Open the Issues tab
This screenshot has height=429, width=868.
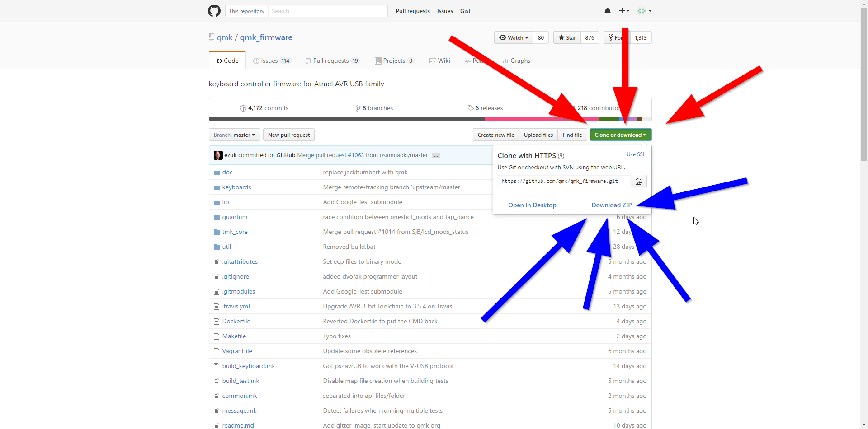[x=272, y=61]
